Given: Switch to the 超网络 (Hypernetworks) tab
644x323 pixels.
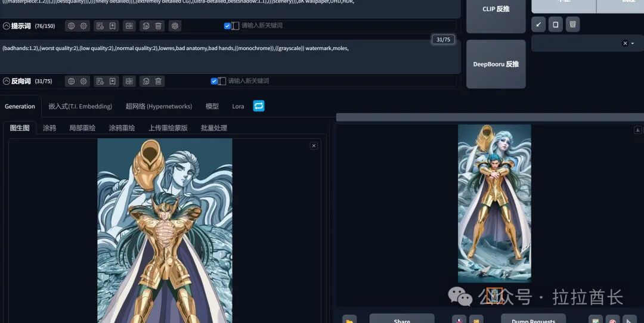Looking at the screenshot, I should [159, 106].
